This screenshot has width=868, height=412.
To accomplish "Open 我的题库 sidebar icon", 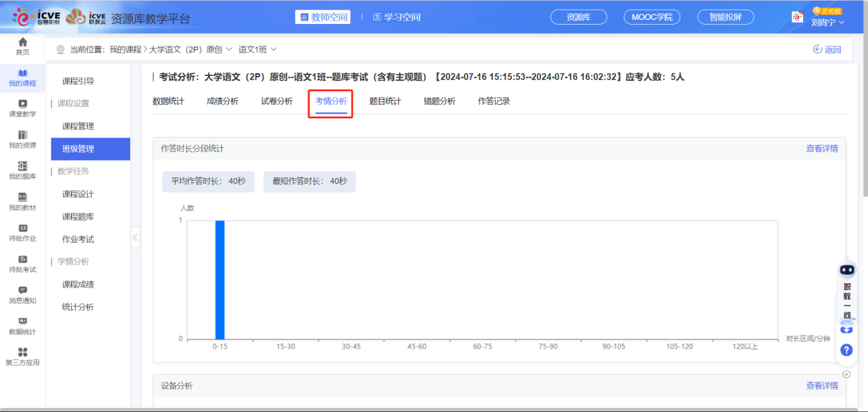I will [x=23, y=166].
